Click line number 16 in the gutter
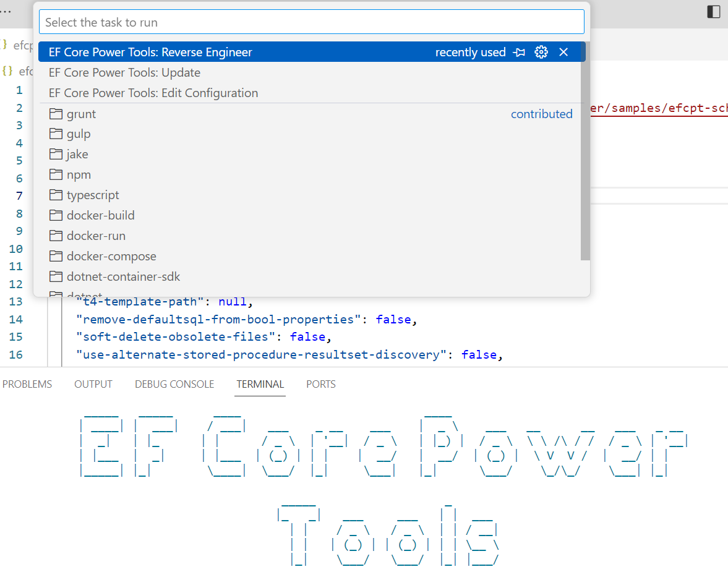The image size is (728, 572). (16, 355)
